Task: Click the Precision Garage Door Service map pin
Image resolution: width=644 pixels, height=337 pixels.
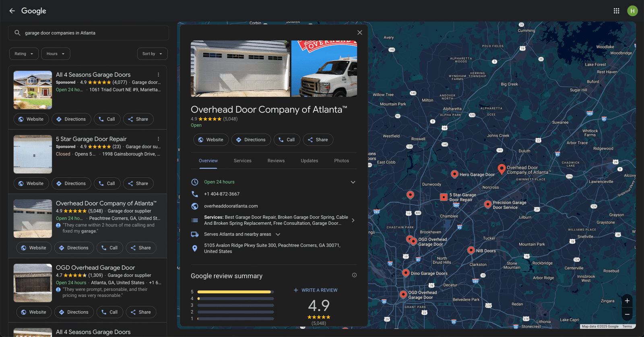Action: click(487, 204)
